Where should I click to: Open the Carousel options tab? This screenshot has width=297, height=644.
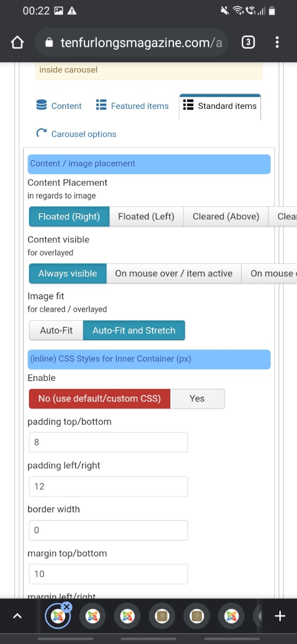[x=76, y=134]
